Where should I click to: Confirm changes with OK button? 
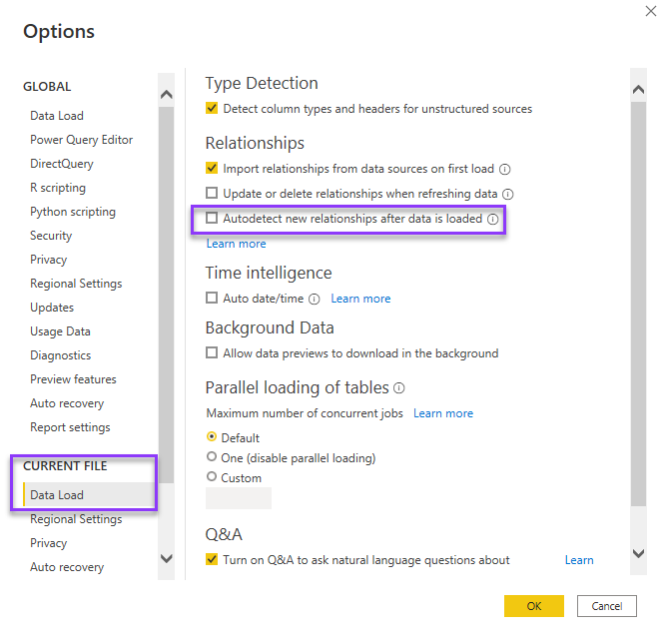pos(533,606)
